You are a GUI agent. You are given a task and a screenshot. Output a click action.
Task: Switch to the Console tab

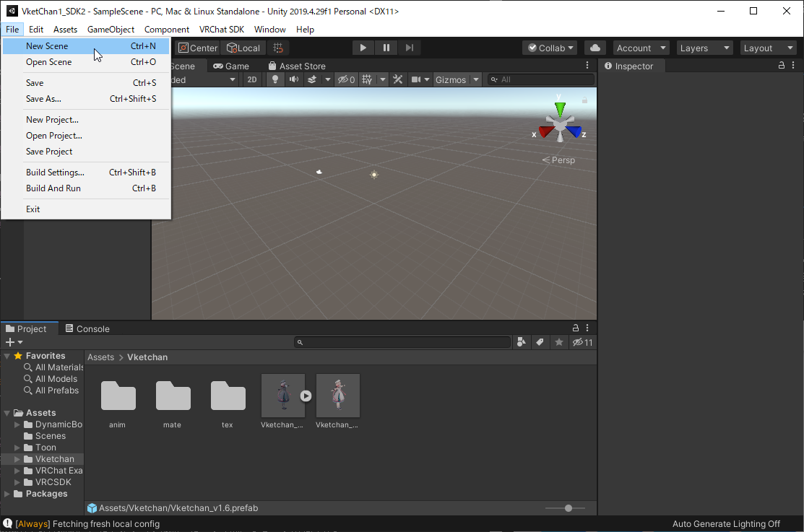[87, 328]
